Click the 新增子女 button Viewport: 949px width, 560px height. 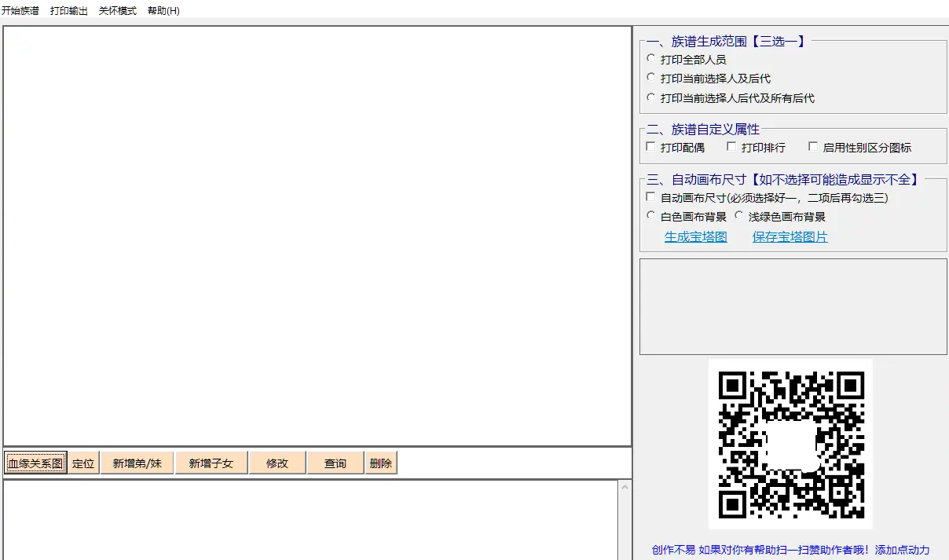point(211,463)
